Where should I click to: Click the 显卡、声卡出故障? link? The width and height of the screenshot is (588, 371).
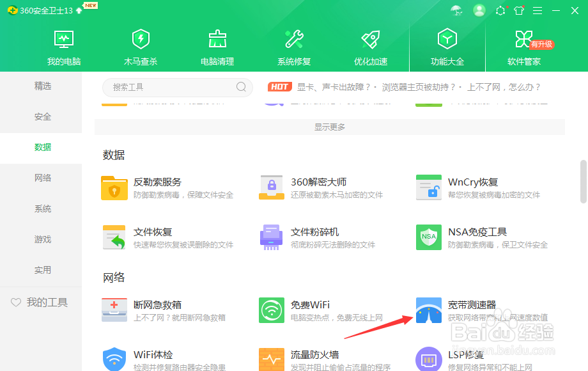click(334, 87)
